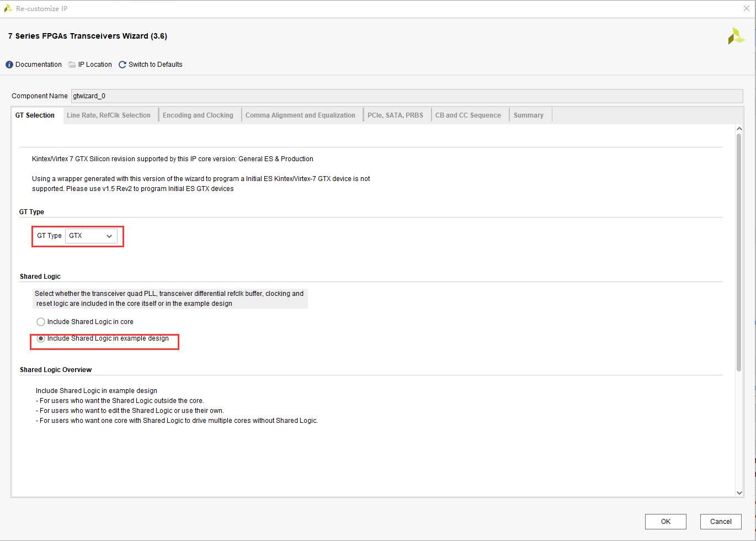Open the Documentation info icon

[x=9, y=65]
